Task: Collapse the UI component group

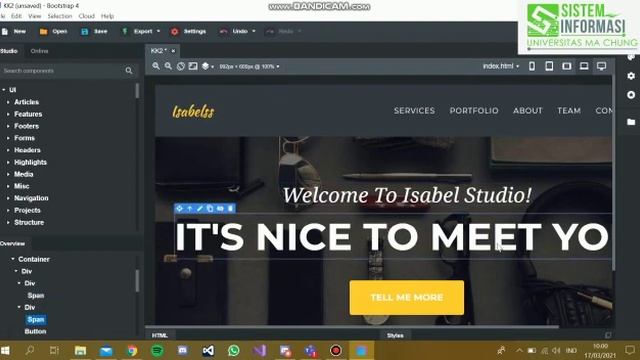Action: (4, 90)
